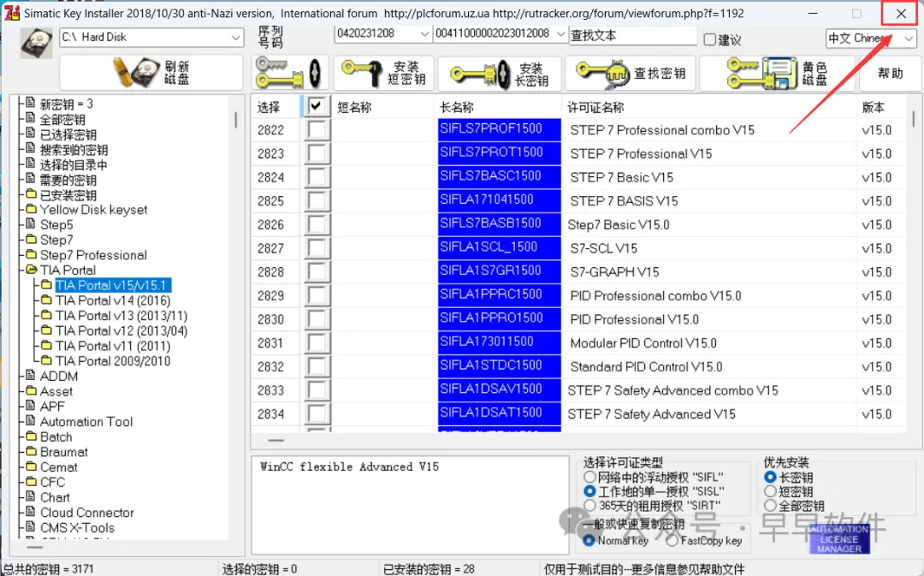924x576 pixels.
Task: Open the serial number 0420231208 dropdown
Action: click(x=423, y=34)
